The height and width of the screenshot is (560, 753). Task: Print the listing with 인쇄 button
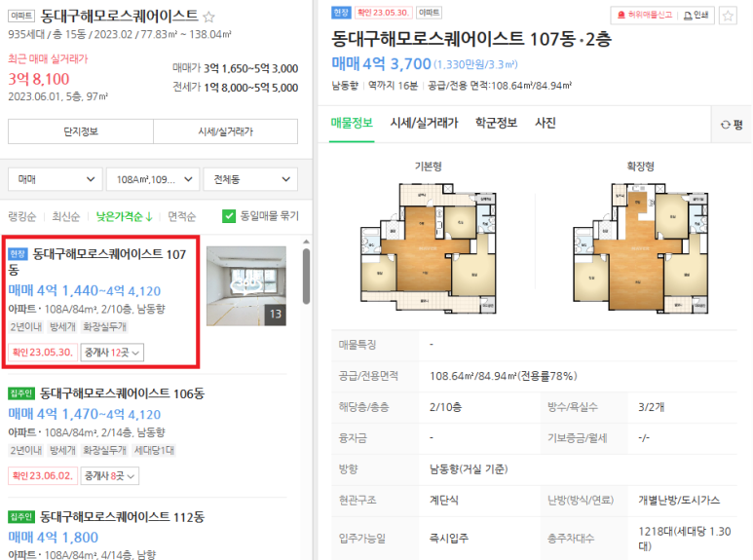(696, 16)
